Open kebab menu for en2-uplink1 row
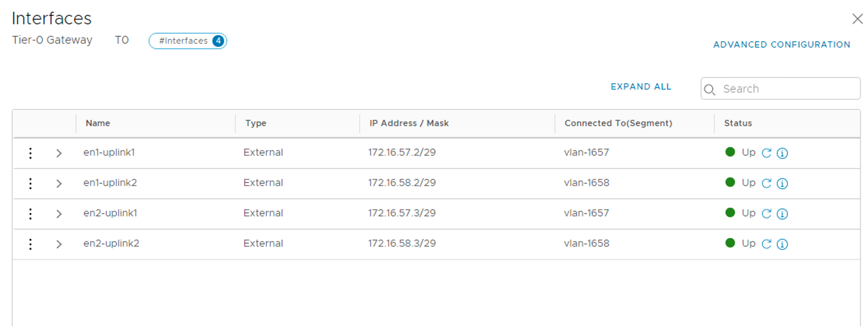 tap(30, 214)
